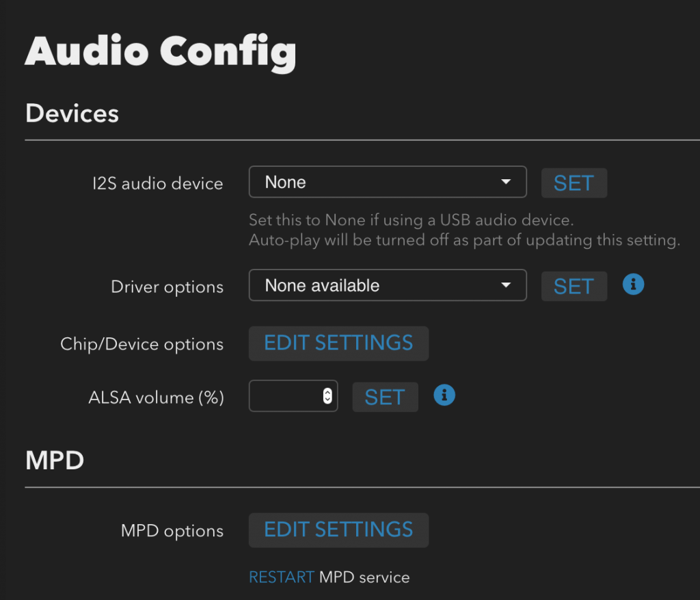
Task: Click the Audio Config page title
Action: tap(161, 51)
